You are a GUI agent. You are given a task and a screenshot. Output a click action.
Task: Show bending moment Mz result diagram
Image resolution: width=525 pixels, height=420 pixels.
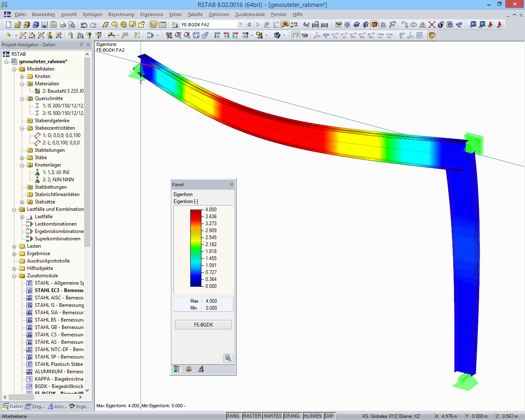pos(371,35)
